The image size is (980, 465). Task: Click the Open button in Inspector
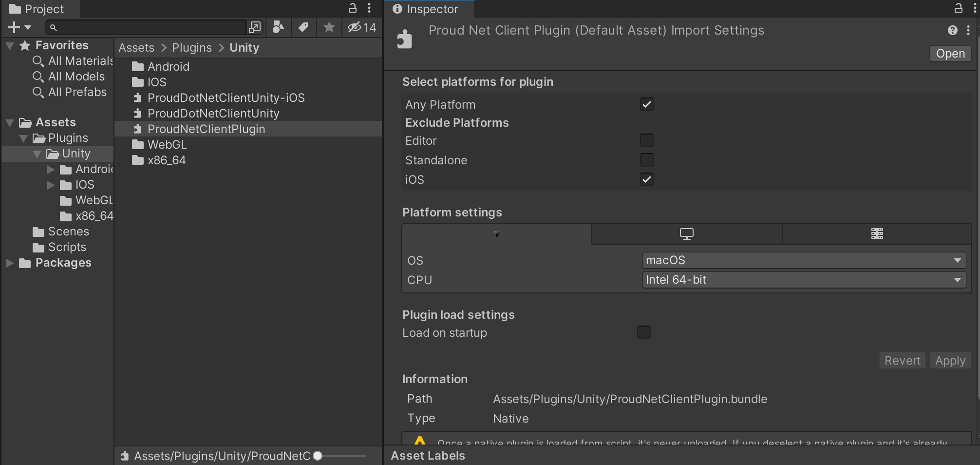[x=950, y=54]
